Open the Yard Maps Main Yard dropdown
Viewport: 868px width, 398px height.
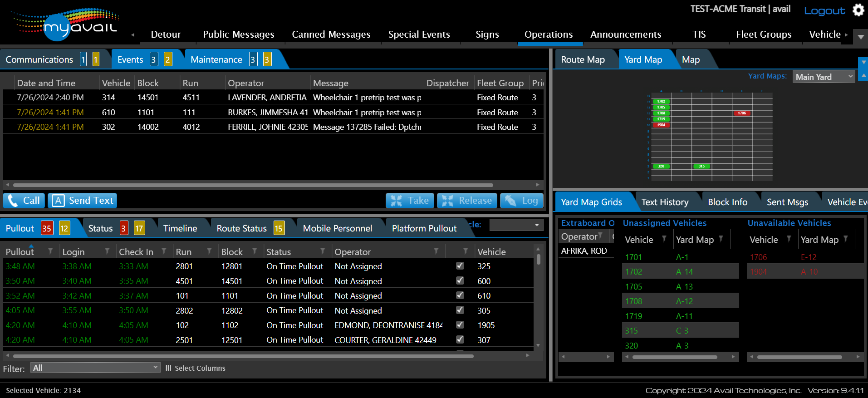tap(823, 77)
